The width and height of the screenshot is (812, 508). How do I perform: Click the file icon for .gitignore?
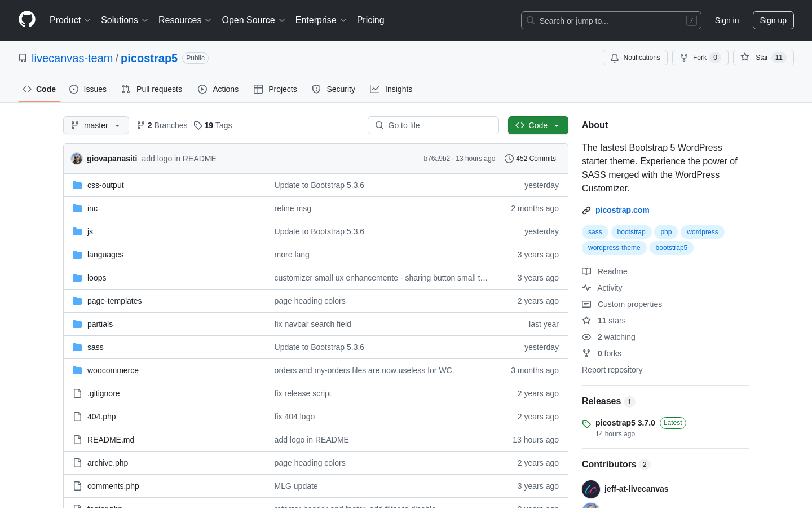pyautogui.click(x=77, y=393)
